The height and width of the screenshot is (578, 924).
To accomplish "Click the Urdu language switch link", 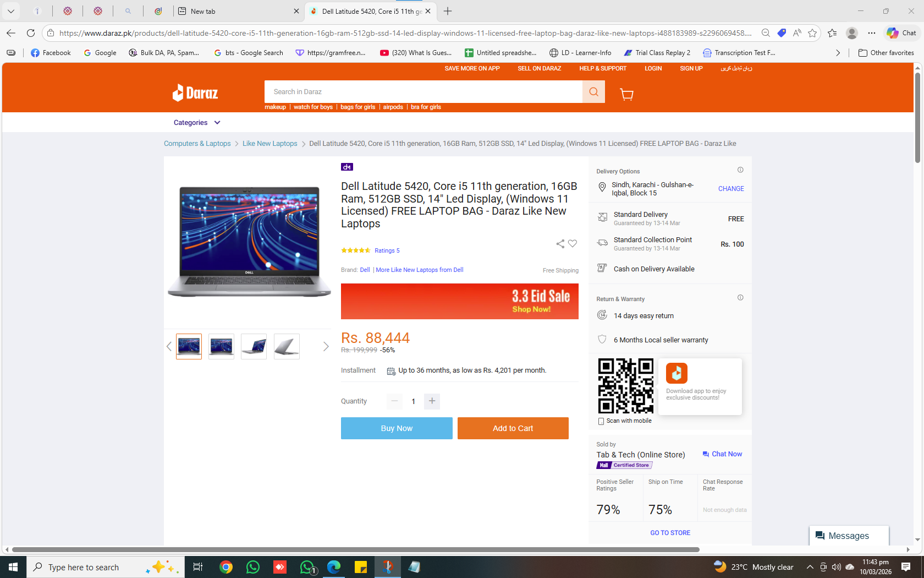I will 736,69.
